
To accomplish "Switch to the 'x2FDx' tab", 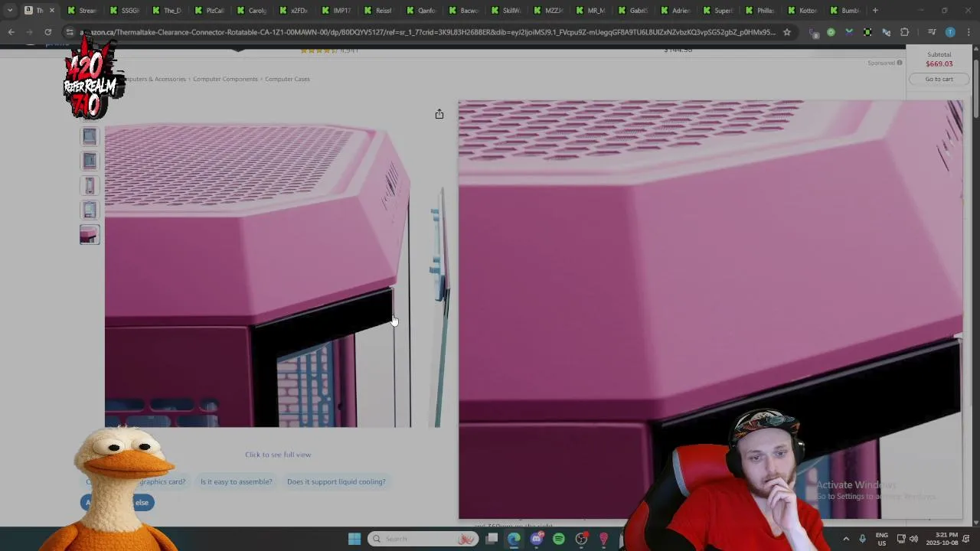I will tap(293, 11).
